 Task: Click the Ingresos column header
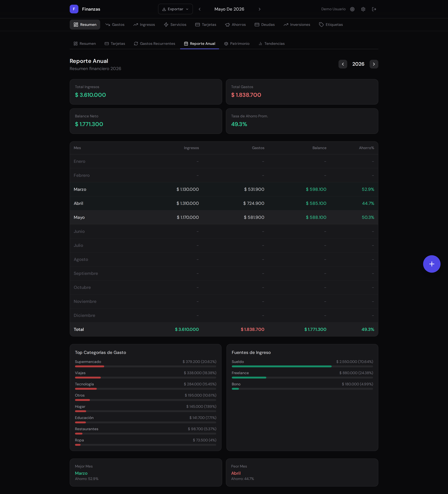[191, 148]
